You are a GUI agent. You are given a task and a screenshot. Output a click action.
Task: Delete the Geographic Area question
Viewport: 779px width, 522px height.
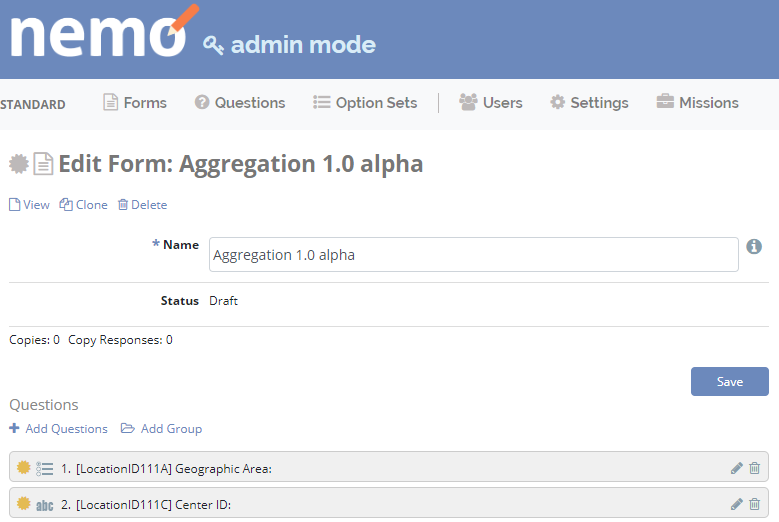(x=755, y=468)
